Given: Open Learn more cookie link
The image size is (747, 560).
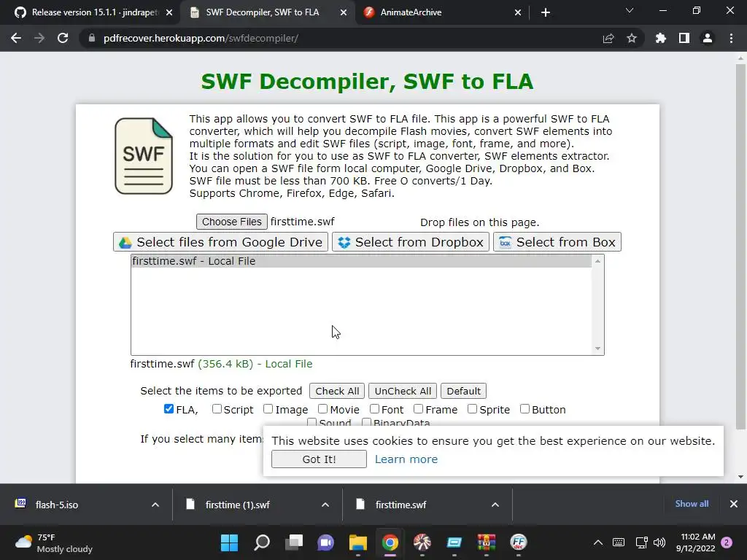Looking at the screenshot, I should [x=406, y=459].
